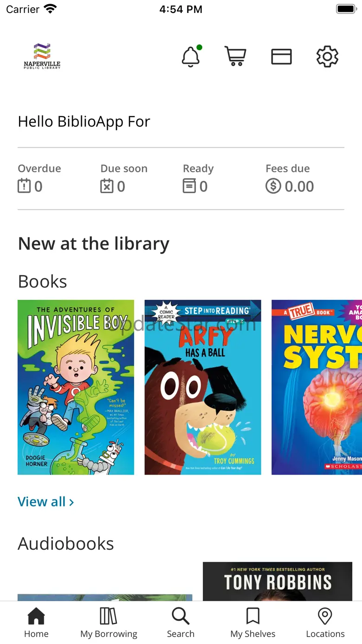362x644 pixels.
Task: Open Tony Robbins audiobook cover
Action: click(278, 582)
